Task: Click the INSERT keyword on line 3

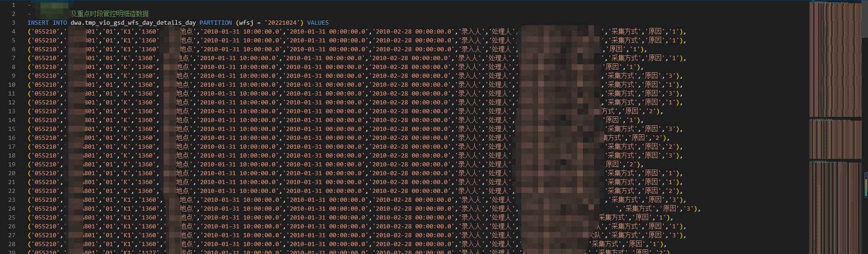Action: (x=38, y=22)
